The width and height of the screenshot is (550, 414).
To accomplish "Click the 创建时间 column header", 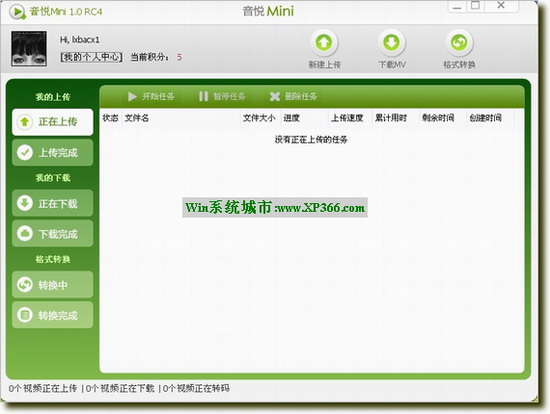I will pos(490,118).
